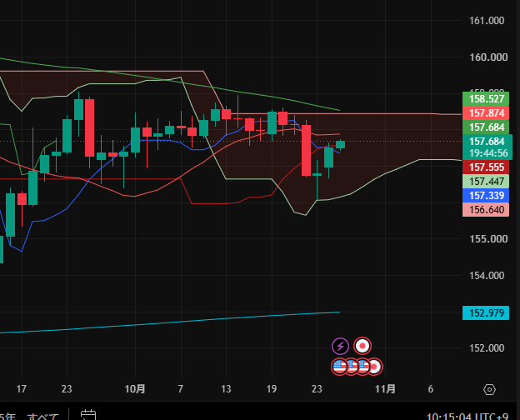The width and height of the screenshot is (520, 420).
Task: Click the 157.555 dark red price label
Action: 486,167
